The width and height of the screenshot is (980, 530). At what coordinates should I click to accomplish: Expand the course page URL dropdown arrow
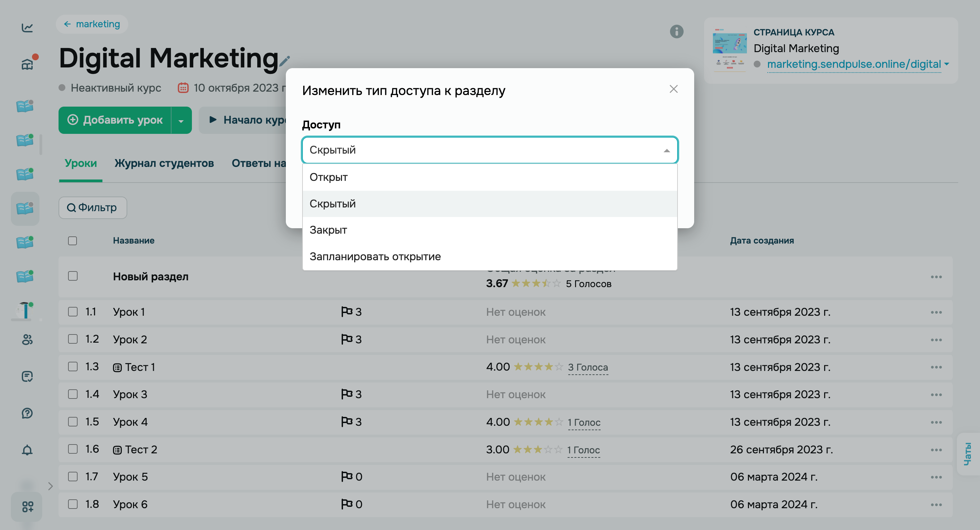947,64
